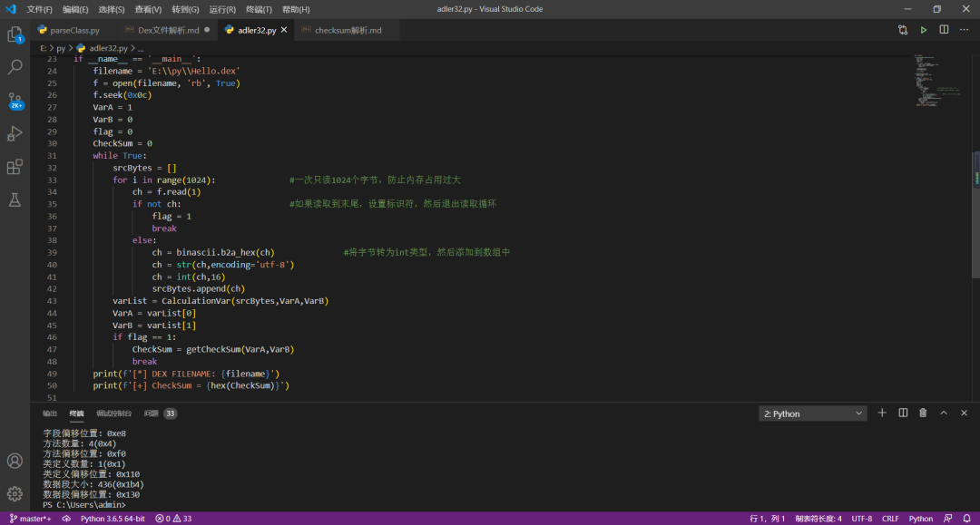
Task: Open the Accounts menu icon
Action: (15, 461)
